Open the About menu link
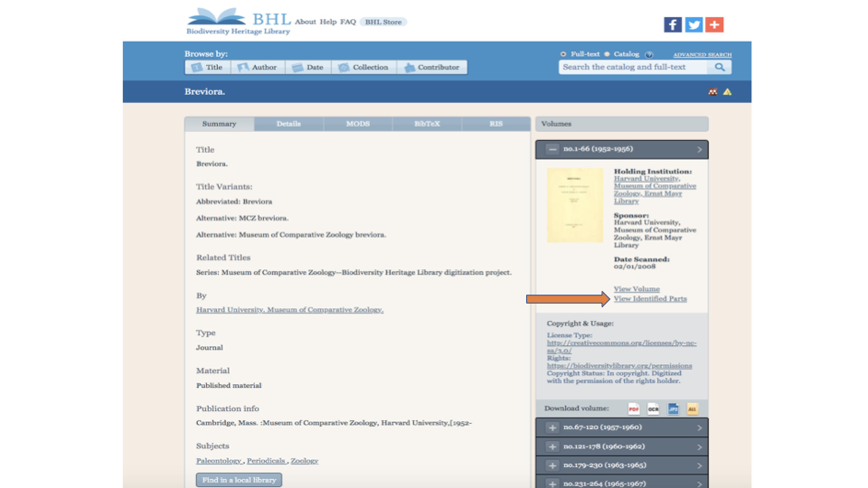This screenshot has height=488, width=868. click(x=305, y=22)
